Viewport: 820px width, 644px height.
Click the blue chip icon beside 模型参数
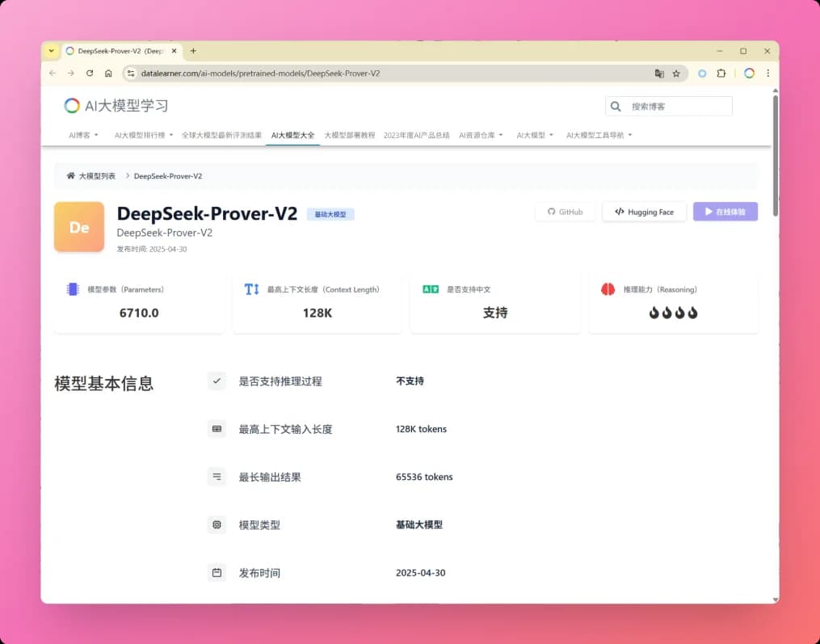[x=69, y=288]
